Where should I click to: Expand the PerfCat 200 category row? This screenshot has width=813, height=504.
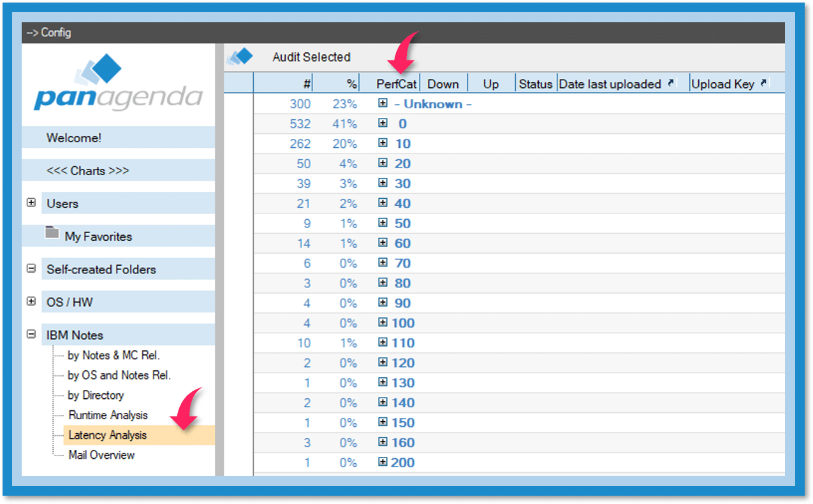[x=383, y=462]
